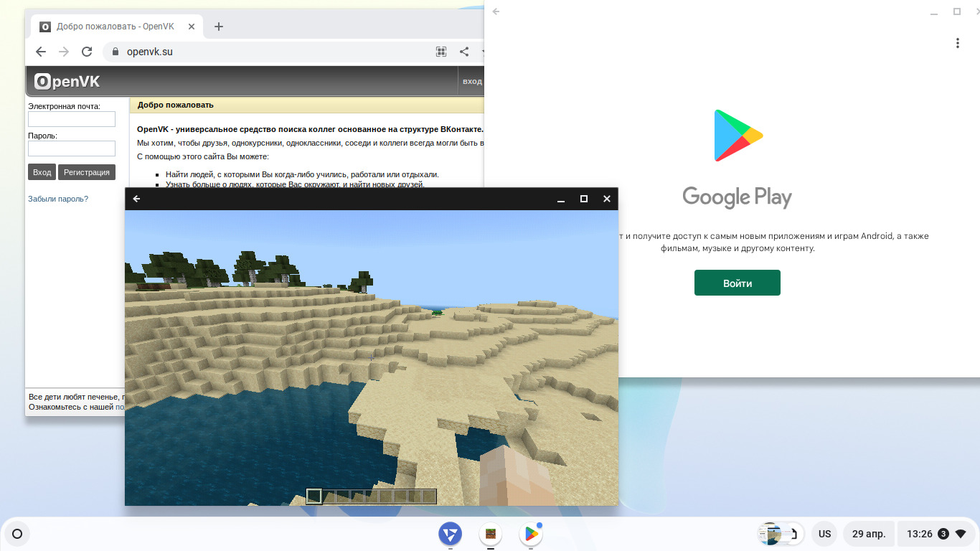
Task: Click the bold 'OpenVK - универсальное средство' line
Action: [311, 130]
